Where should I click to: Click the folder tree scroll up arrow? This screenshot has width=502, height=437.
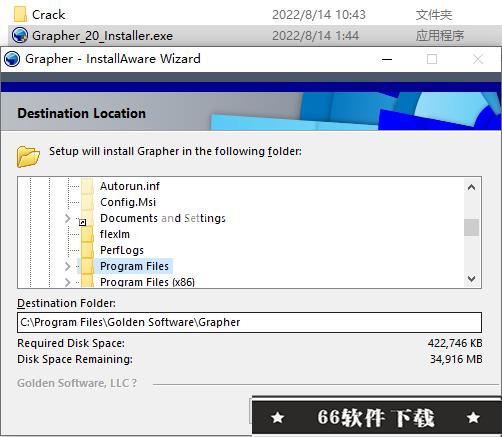471,187
